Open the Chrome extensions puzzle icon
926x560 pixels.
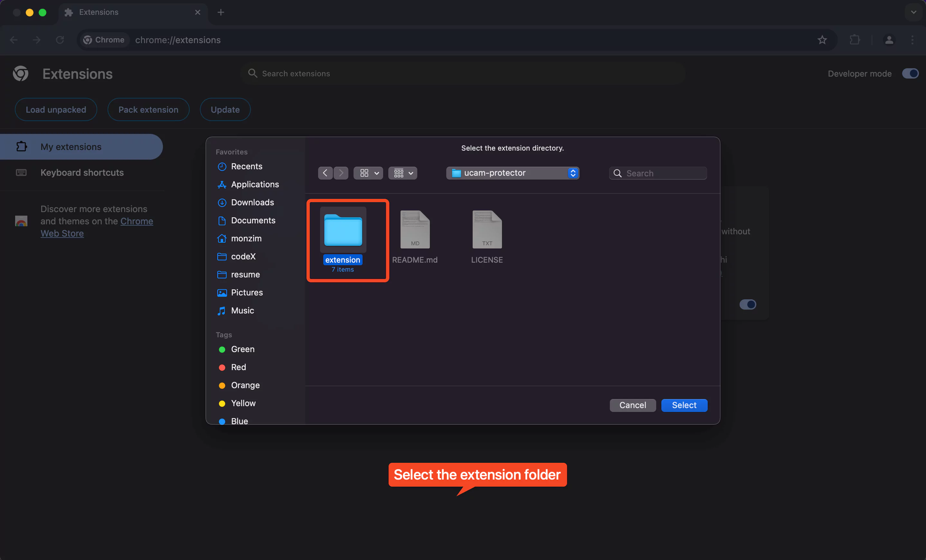[854, 40]
